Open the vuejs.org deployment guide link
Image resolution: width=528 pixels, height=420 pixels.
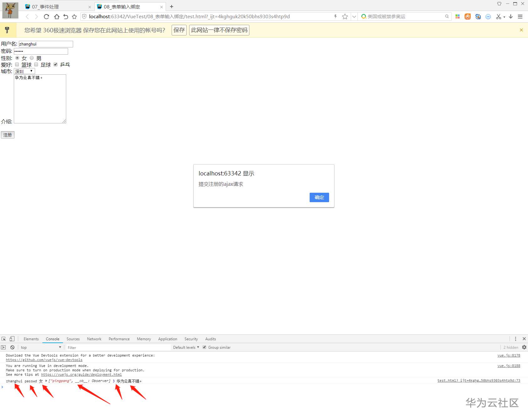pos(81,374)
